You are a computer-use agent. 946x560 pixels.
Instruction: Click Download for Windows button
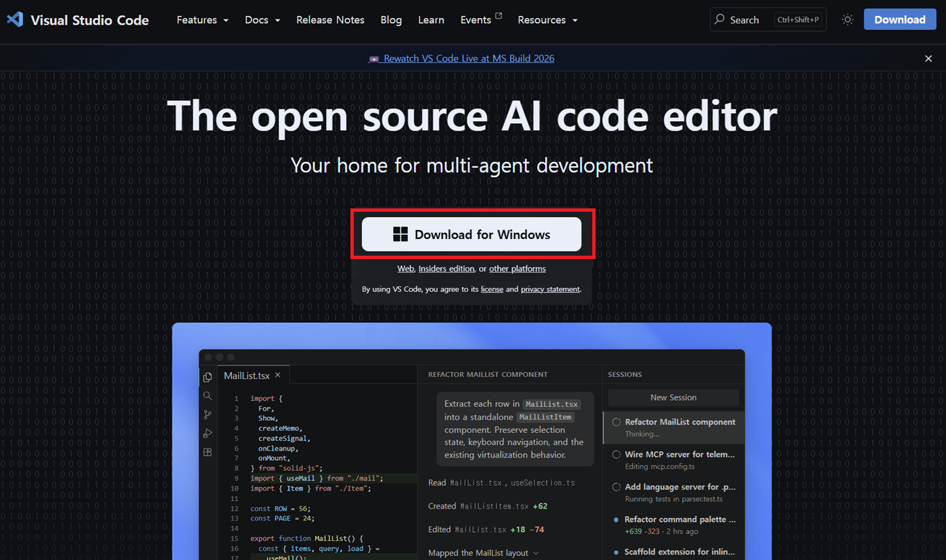coord(472,234)
